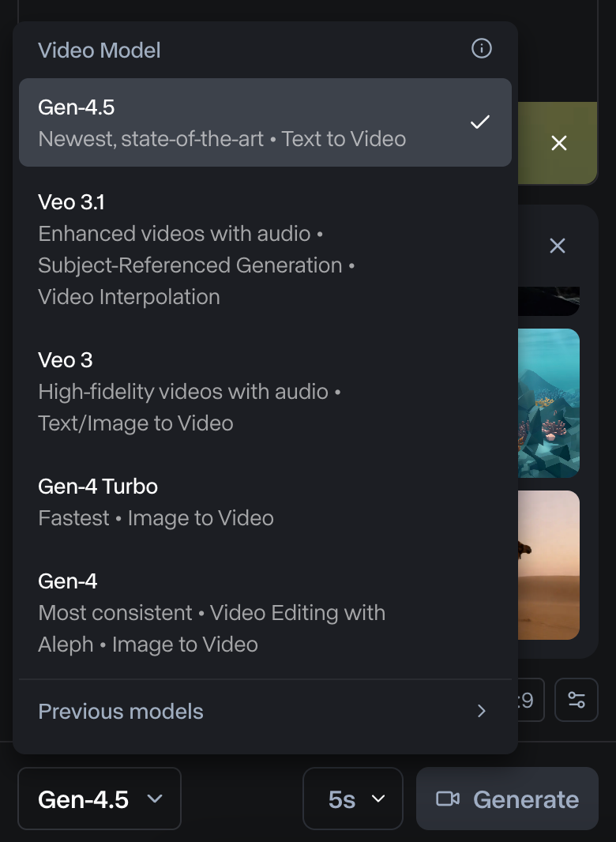The height and width of the screenshot is (842, 616).
Task: Click the Video Model header
Action: [100, 50]
